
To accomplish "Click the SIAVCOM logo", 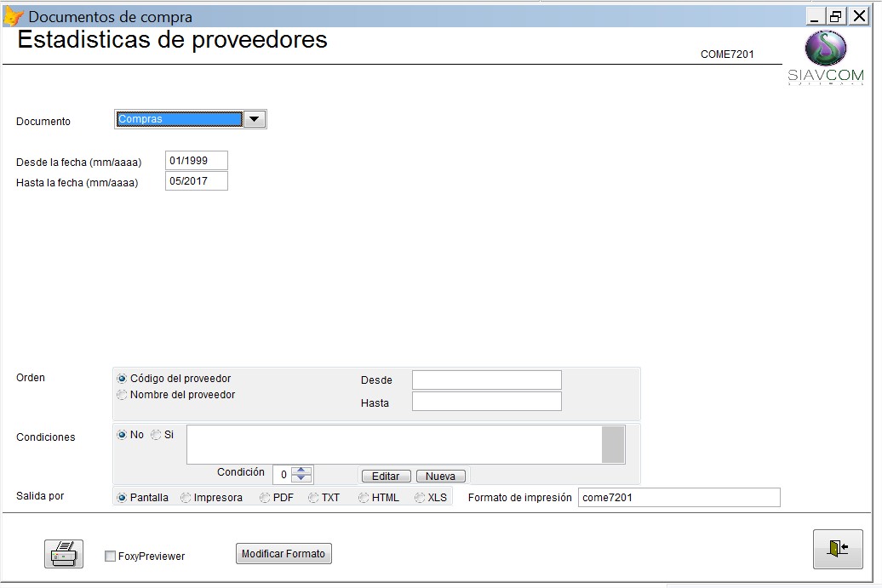I will (x=825, y=57).
